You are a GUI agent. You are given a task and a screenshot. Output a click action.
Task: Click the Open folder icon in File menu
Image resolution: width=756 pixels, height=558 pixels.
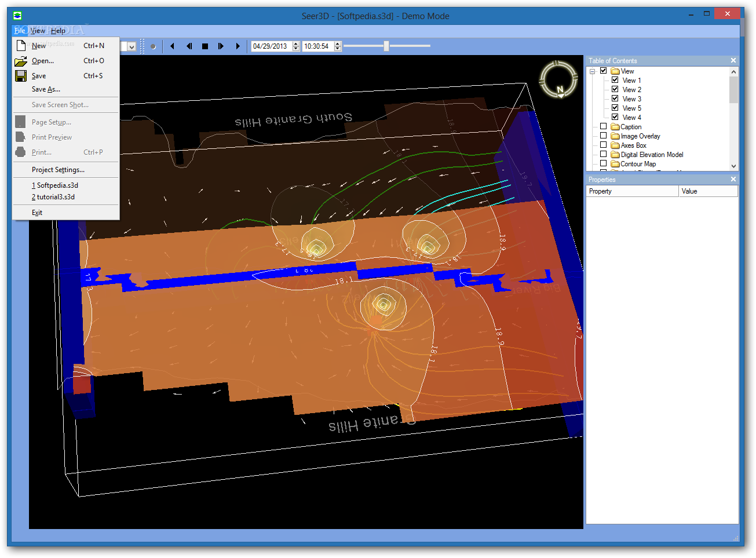click(21, 60)
